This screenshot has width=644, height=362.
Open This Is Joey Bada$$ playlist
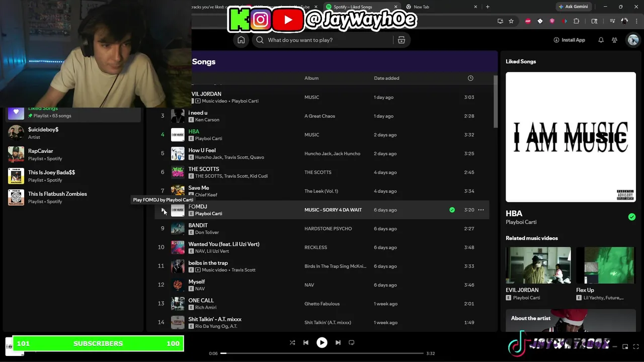(x=73, y=176)
